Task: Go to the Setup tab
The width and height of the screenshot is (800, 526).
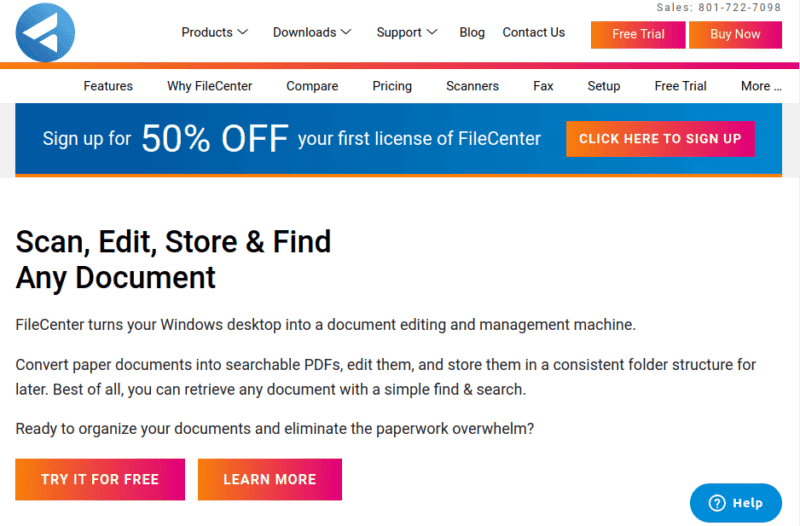Action: pos(604,86)
